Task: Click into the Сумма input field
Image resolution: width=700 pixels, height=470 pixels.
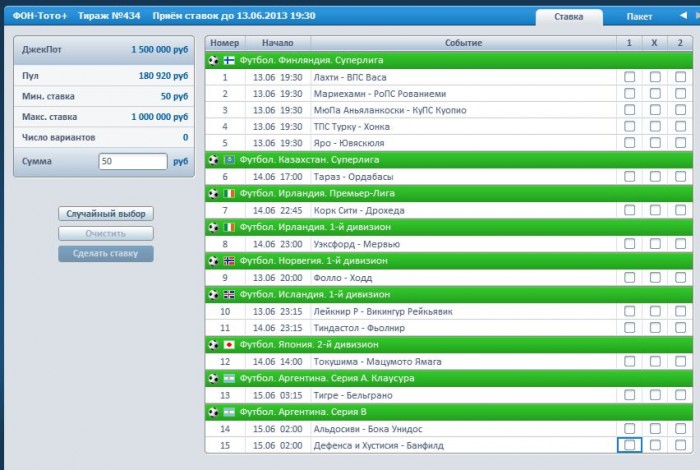Action: (133, 161)
